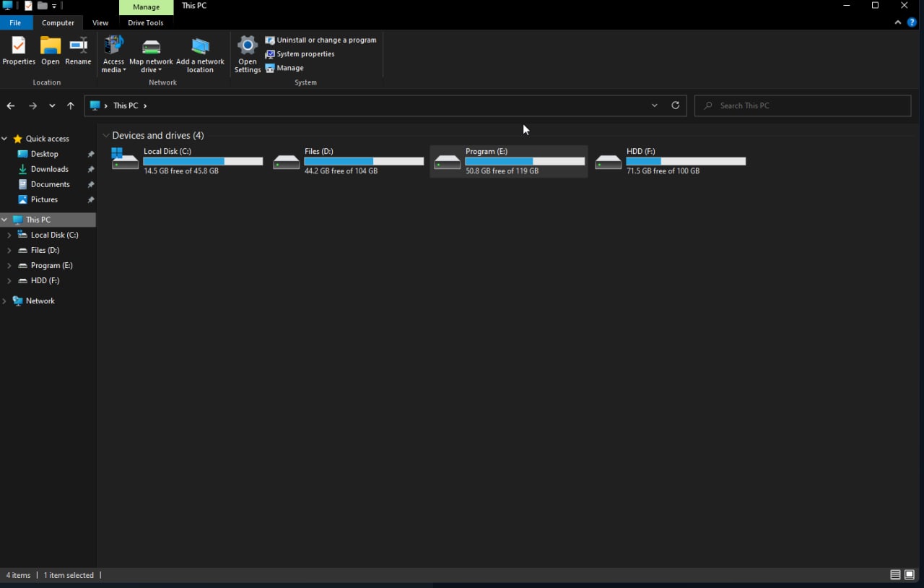This screenshot has height=588, width=924.
Task: Minimize the ribbon with the chevron
Action: (x=898, y=22)
